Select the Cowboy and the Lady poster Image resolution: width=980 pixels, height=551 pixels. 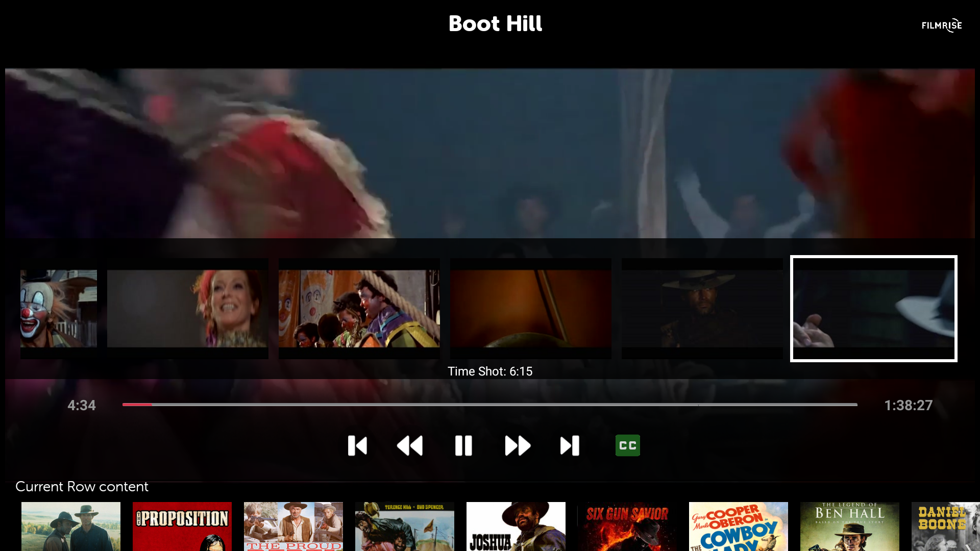(x=739, y=526)
